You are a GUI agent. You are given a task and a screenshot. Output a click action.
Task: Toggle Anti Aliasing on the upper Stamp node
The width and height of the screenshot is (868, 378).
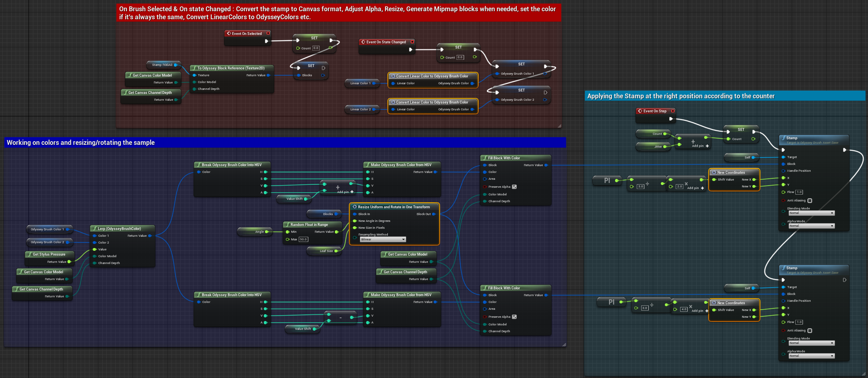pyautogui.click(x=810, y=200)
